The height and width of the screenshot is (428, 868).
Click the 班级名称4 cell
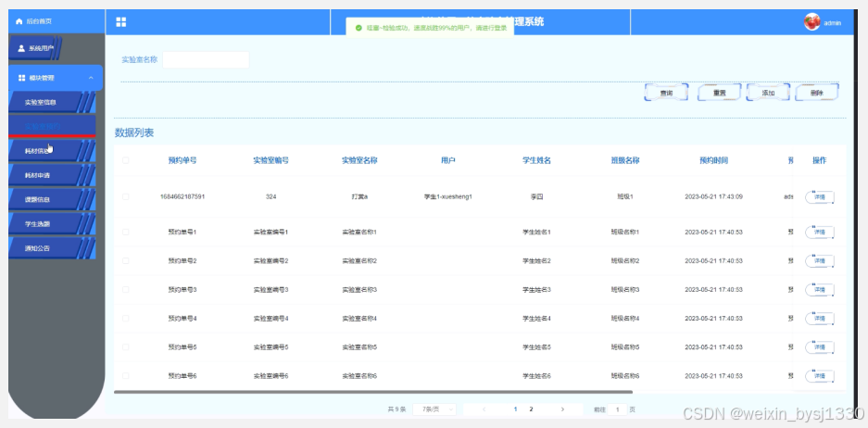click(x=625, y=319)
